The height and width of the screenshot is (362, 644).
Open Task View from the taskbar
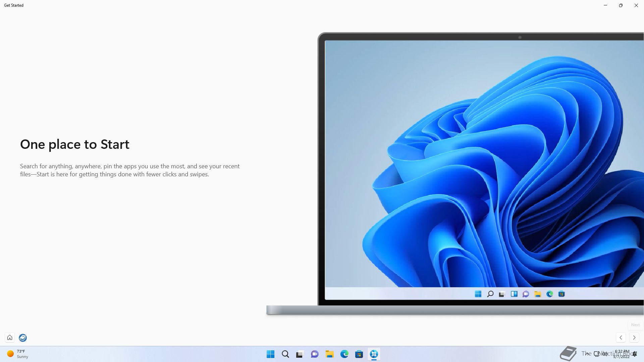(300, 354)
